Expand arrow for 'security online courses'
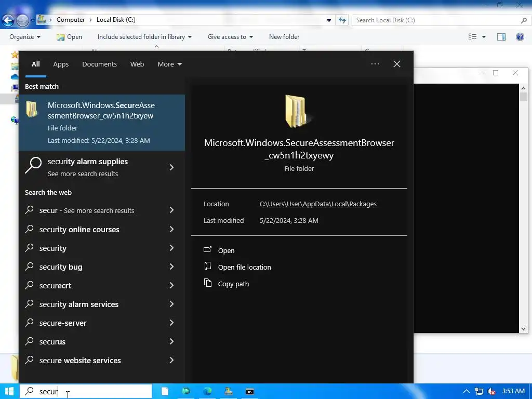Viewport: 532px width, 399px height. (x=171, y=229)
